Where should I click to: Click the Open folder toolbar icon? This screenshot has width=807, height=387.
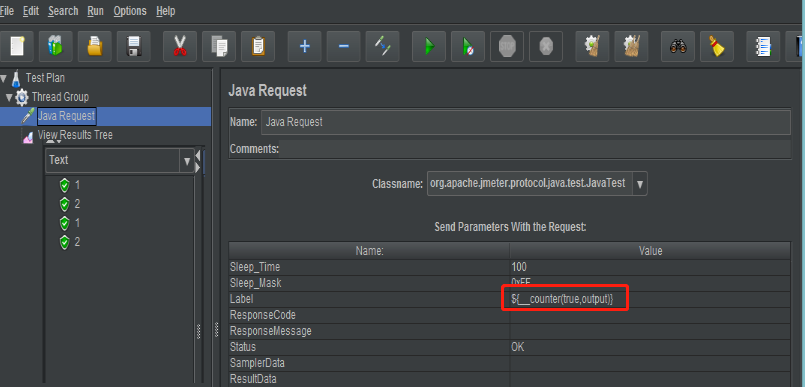(95, 46)
